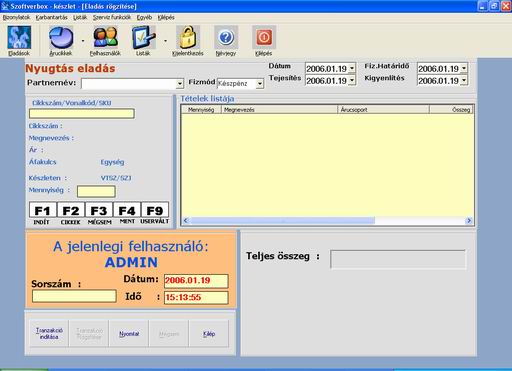Click the item list scroll left arrow
This screenshot has width=512, height=371.
(x=186, y=220)
